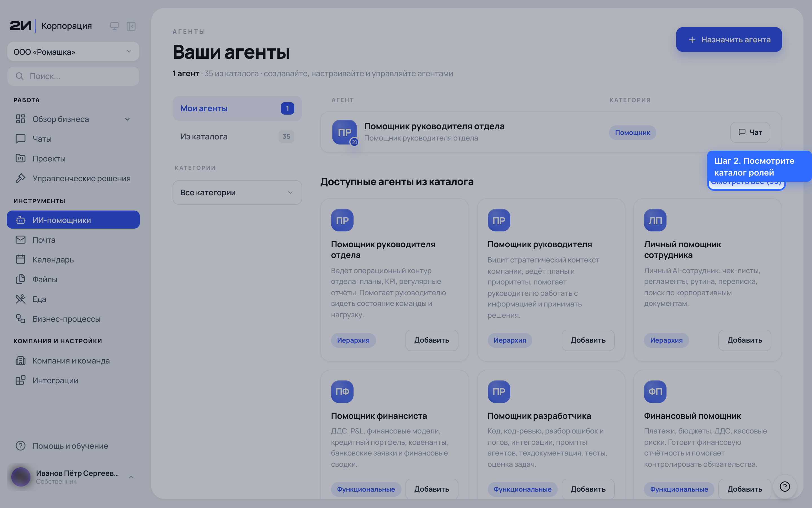
Task: Open Обзор бизнеса dashboard icon
Action: coord(21,119)
